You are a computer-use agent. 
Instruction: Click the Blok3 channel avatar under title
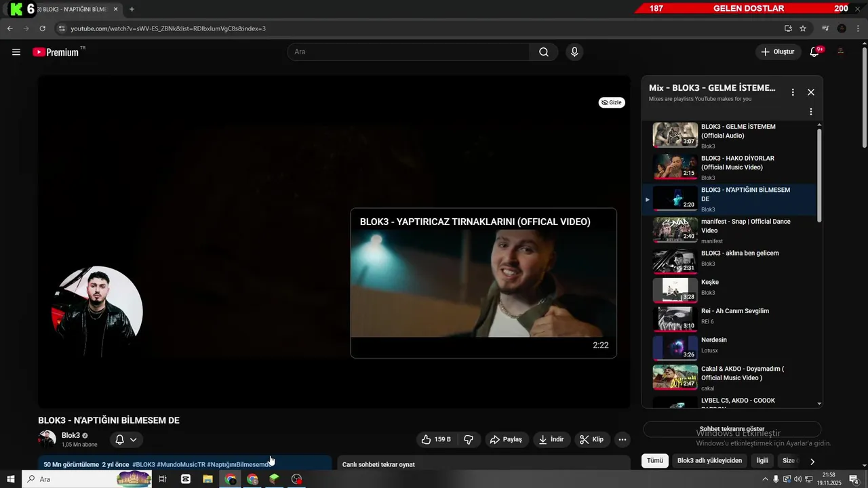pyautogui.click(x=47, y=439)
